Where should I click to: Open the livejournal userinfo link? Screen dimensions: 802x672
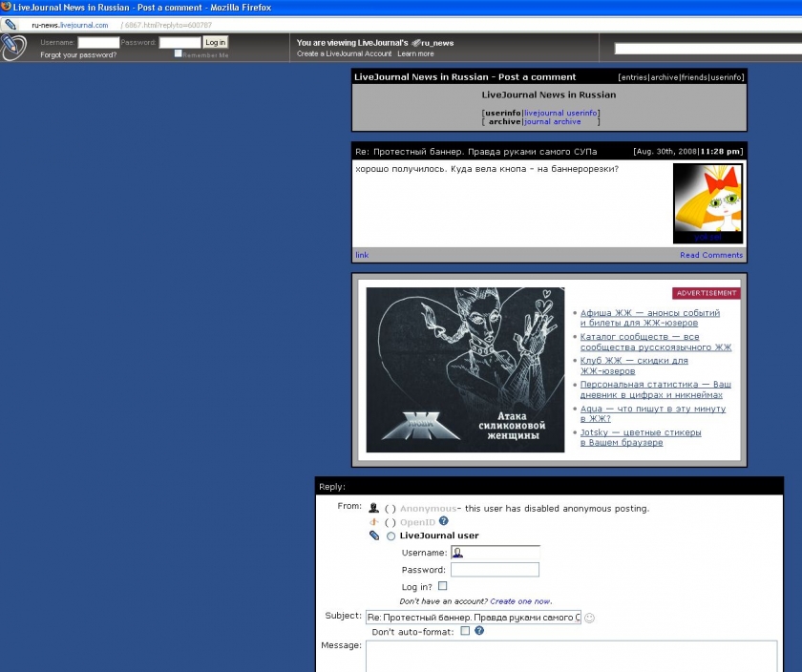pyautogui.click(x=560, y=113)
